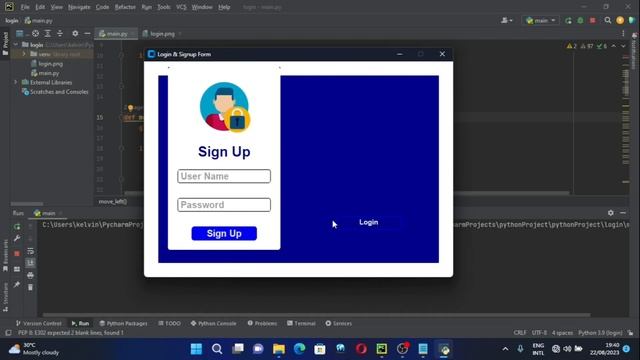Open the TODO tool tab
The width and height of the screenshot is (640, 360).
[169, 323]
